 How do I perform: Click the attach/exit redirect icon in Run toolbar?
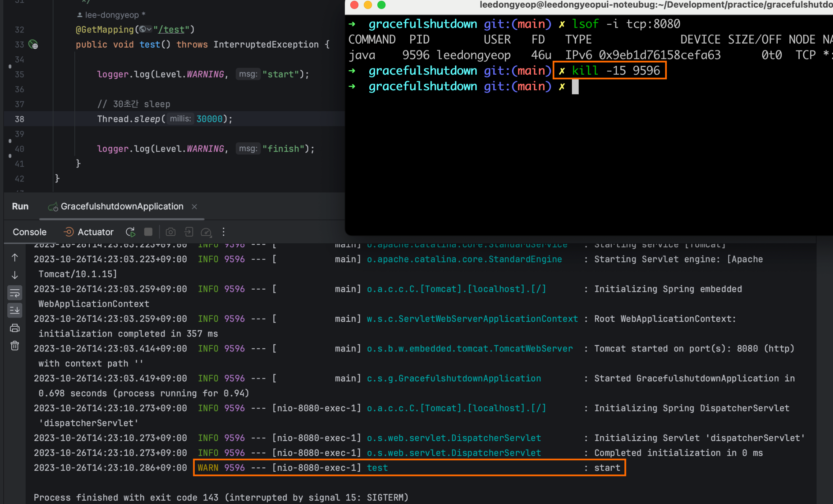188,232
